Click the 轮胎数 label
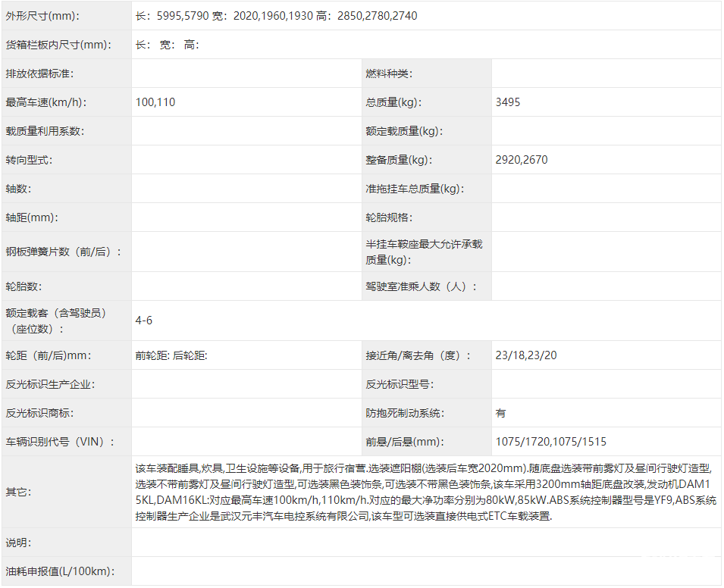Viewport: 724px width, 588px height. point(24,286)
